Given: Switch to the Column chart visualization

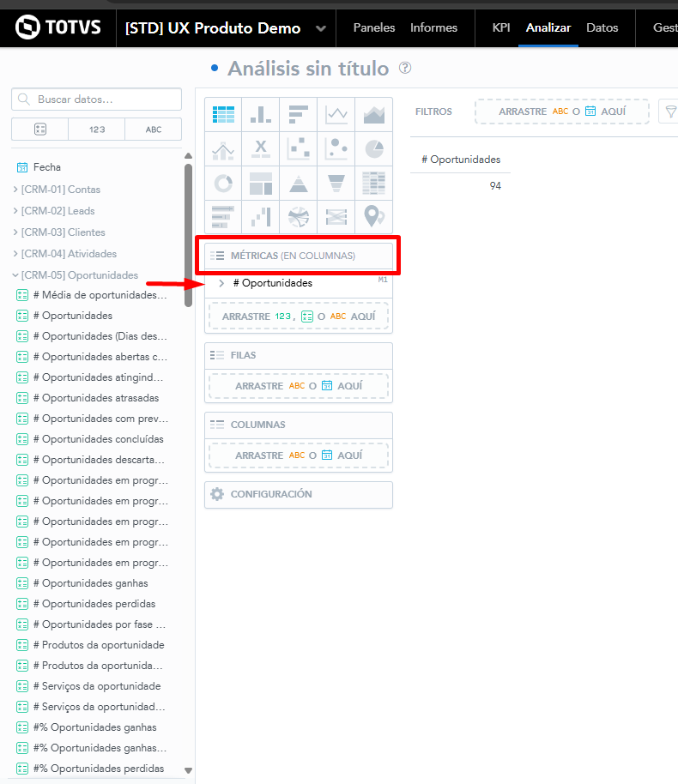Looking at the screenshot, I should tap(261, 114).
